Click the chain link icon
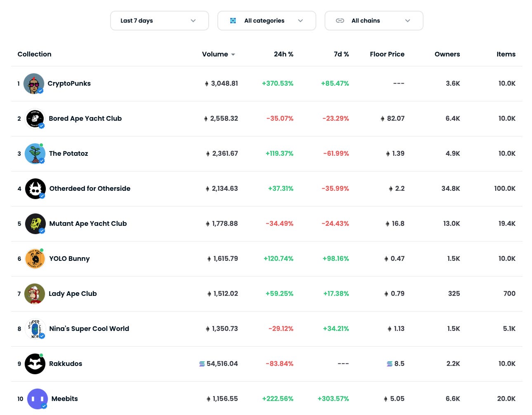This screenshot has width=532, height=415. 340,21
